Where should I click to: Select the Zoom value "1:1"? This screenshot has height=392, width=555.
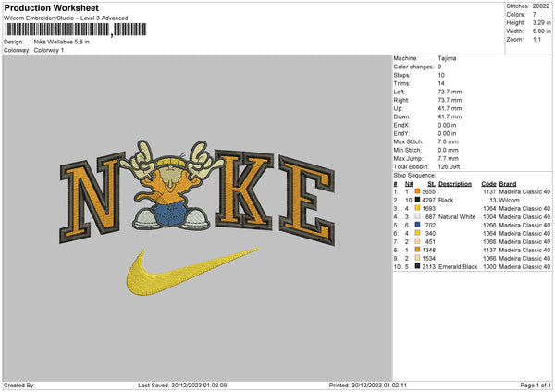tap(536, 39)
